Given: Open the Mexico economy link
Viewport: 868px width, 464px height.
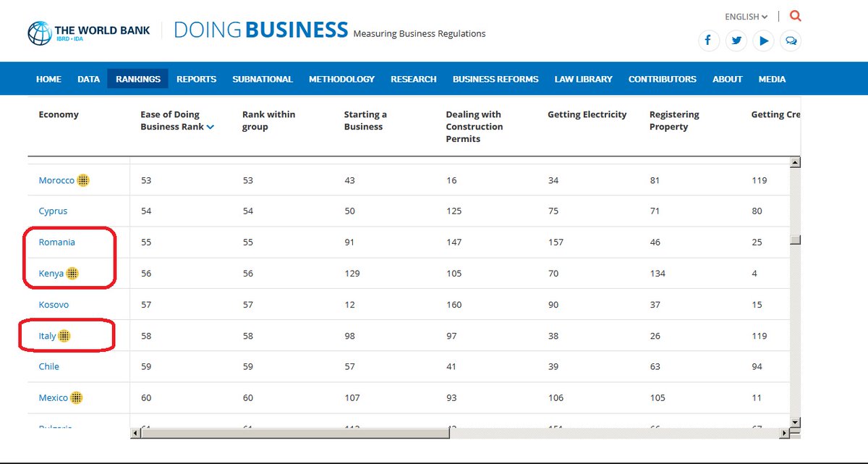Looking at the screenshot, I should (x=54, y=397).
